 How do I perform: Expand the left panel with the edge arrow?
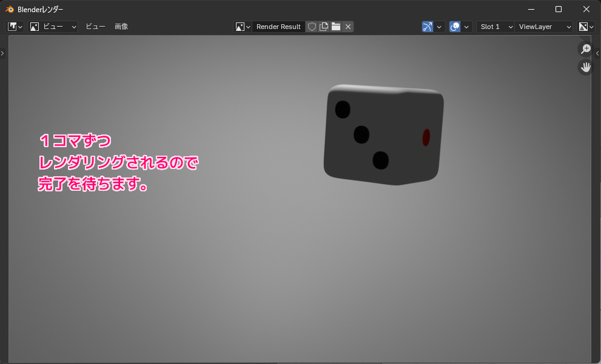[x=2, y=53]
